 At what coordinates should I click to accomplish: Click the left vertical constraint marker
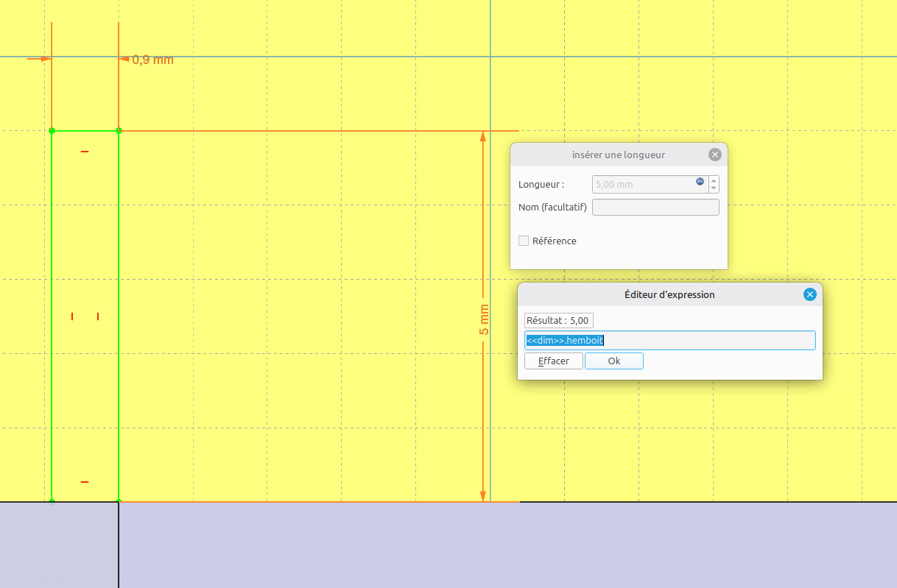(72, 316)
